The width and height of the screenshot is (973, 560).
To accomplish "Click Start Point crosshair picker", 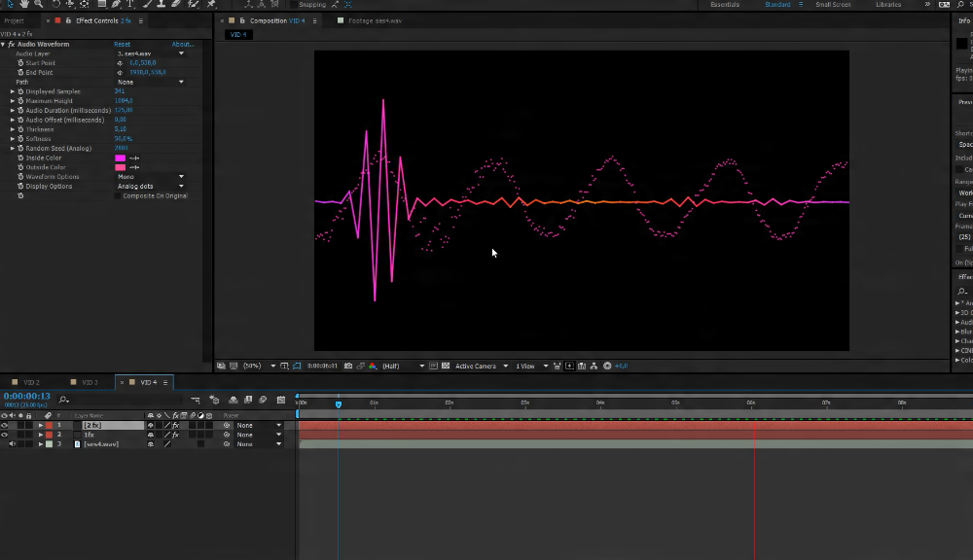I will coord(120,62).
